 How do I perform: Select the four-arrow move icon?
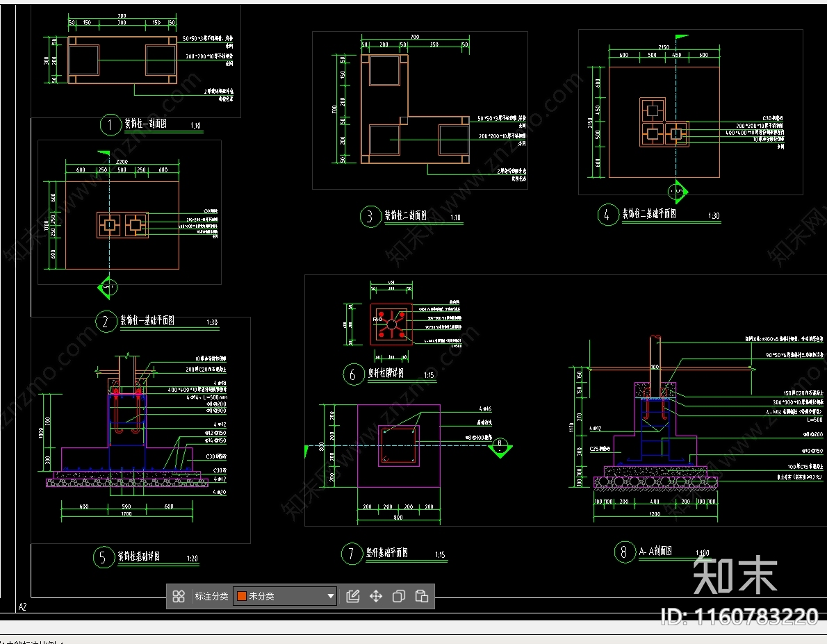[376, 596]
